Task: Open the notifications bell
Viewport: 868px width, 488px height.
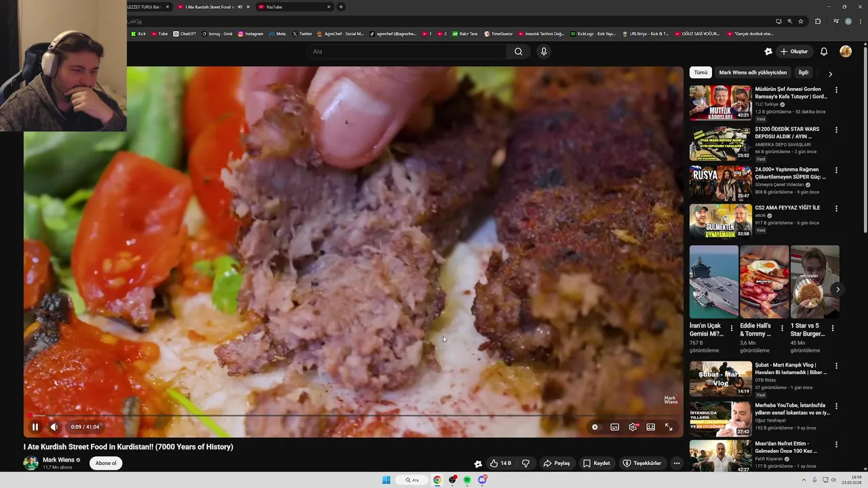Action: [x=824, y=52]
